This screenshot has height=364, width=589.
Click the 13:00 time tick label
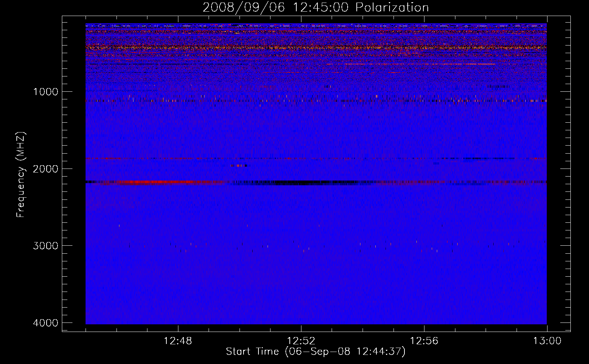[x=547, y=341]
